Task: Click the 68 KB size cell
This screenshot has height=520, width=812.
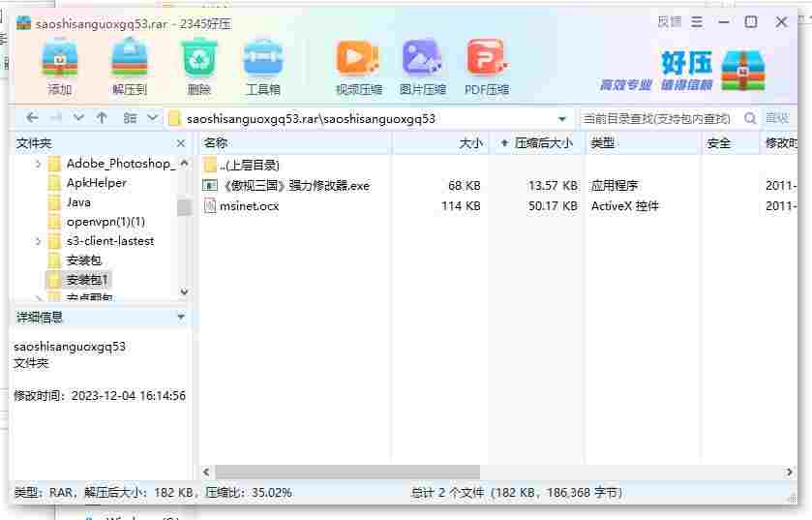Action: pos(465,185)
